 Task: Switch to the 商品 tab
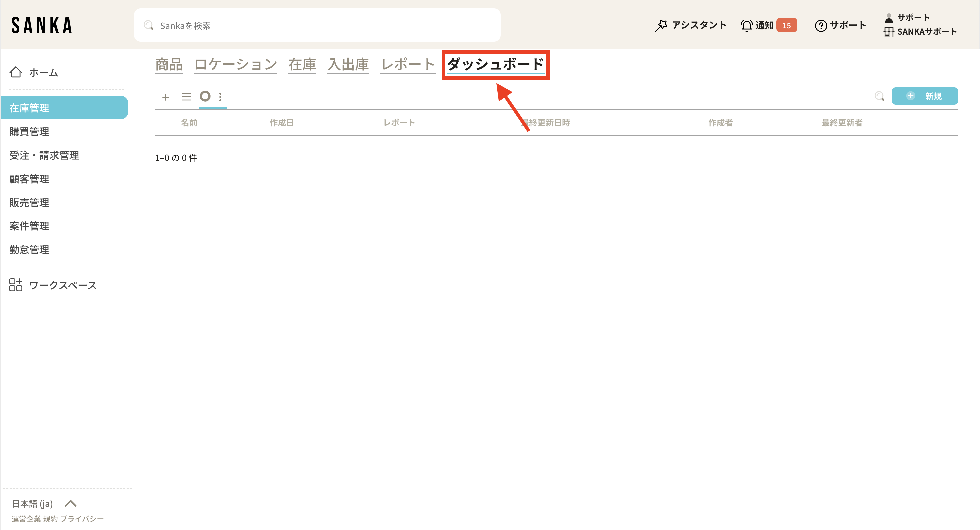[169, 64]
